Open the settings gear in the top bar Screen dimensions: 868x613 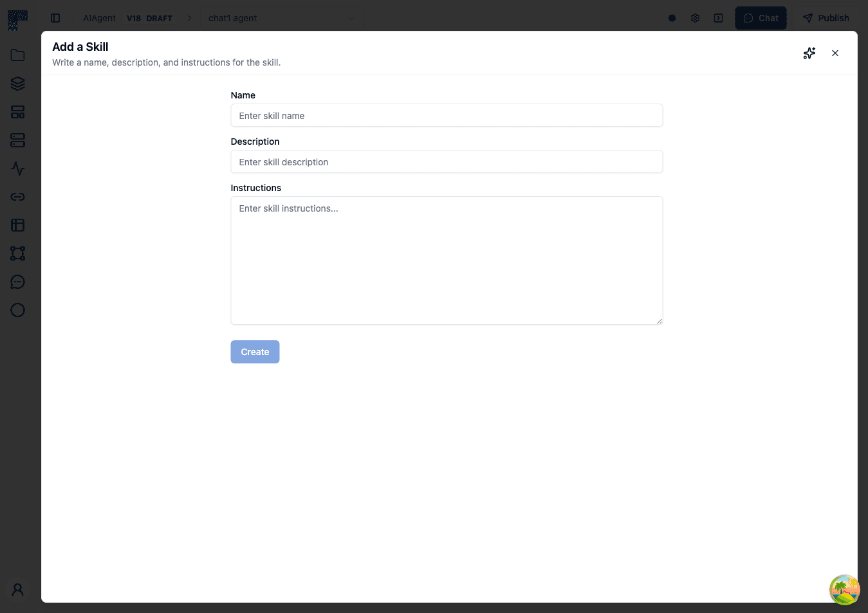click(x=695, y=18)
